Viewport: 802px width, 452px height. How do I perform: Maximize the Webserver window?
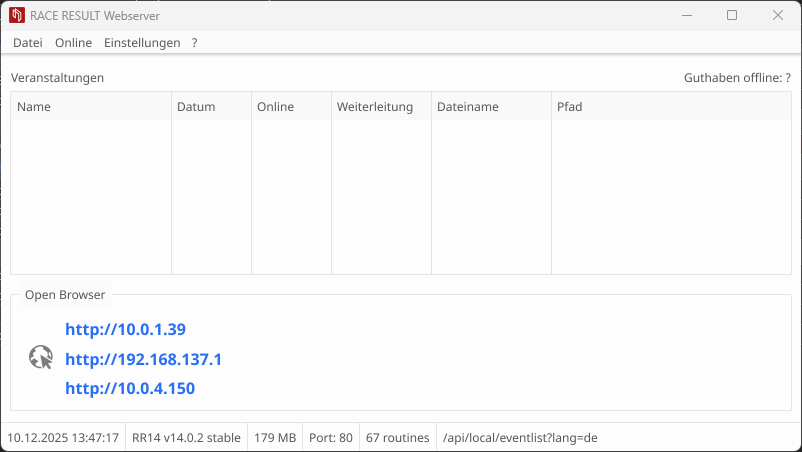[732, 16]
